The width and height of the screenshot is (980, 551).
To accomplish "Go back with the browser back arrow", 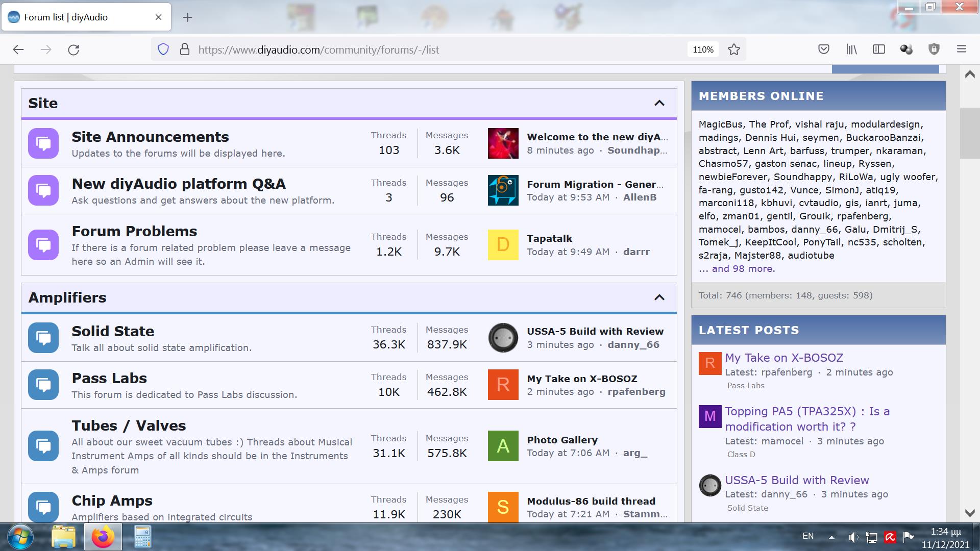I will point(18,49).
